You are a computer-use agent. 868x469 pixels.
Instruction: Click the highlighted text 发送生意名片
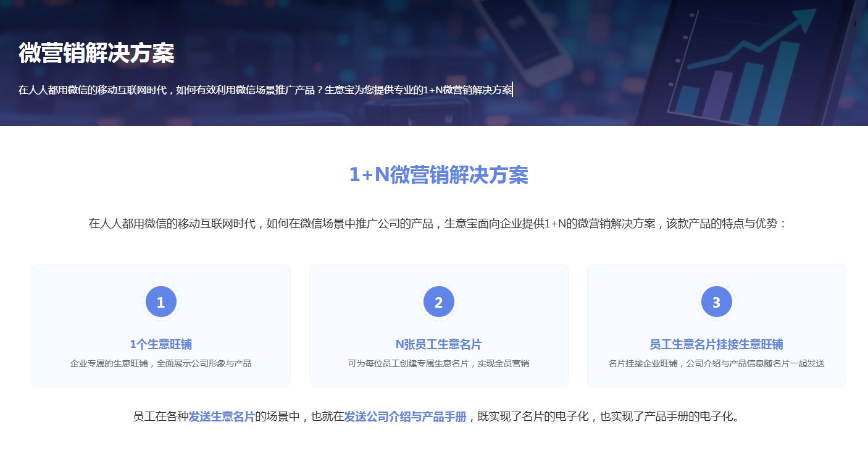[222, 416]
